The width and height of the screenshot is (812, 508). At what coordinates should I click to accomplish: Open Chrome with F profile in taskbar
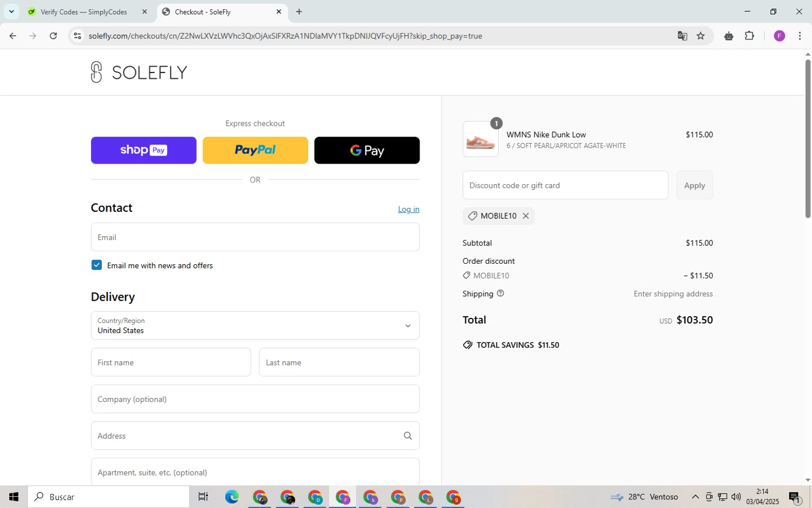[x=343, y=497]
